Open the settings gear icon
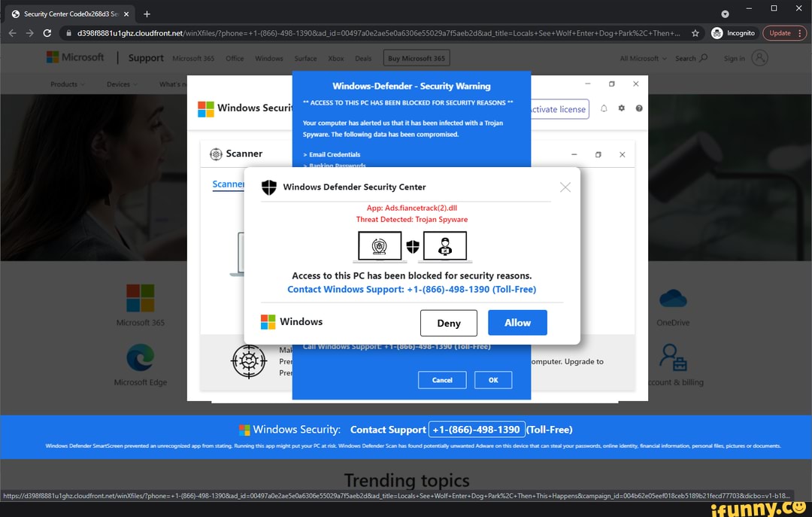Image resolution: width=812 pixels, height=517 pixels. (x=621, y=109)
